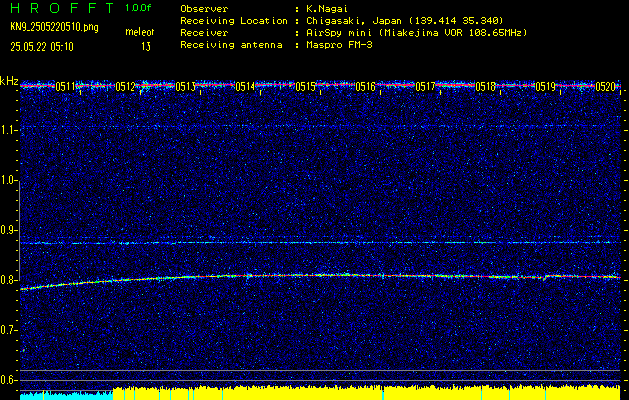
Task: Click the 'meteor' label
Action: tap(140, 32)
